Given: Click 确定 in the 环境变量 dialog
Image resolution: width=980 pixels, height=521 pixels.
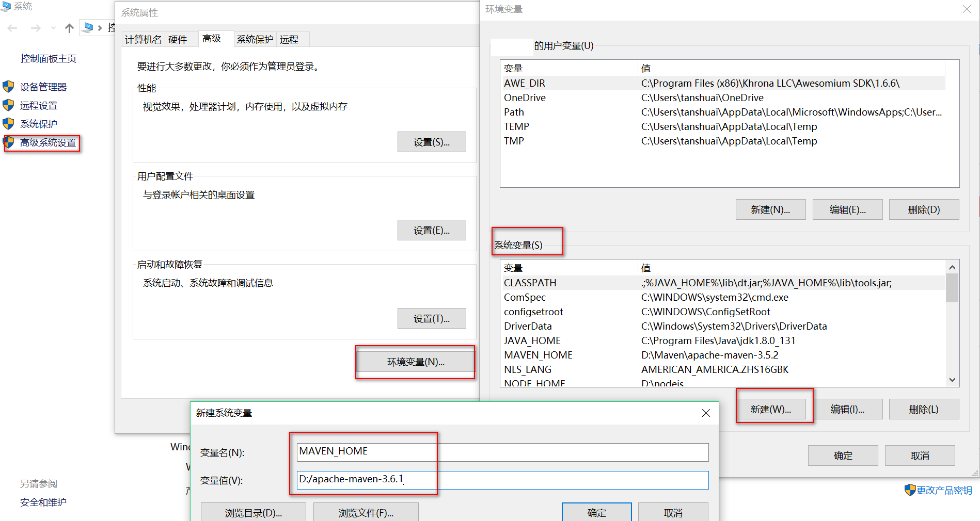Looking at the screenshot, I should tap(843, 455).
